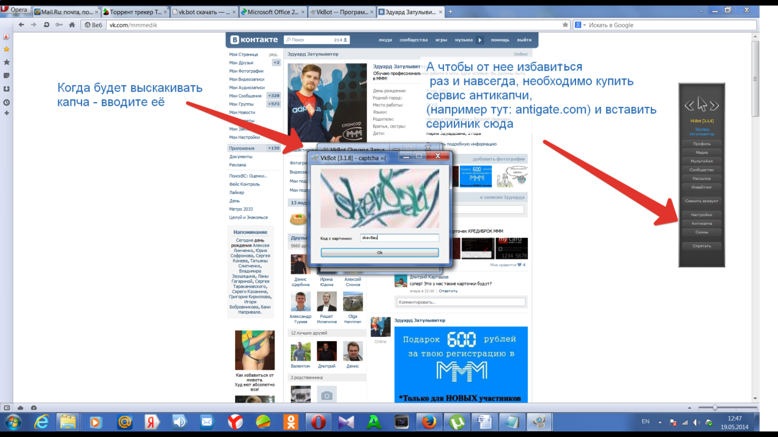Viewport: 778px width, 437px height.
Task: Switch to VkBot -- Програм browser tab
Action: [x=340, y=12]
